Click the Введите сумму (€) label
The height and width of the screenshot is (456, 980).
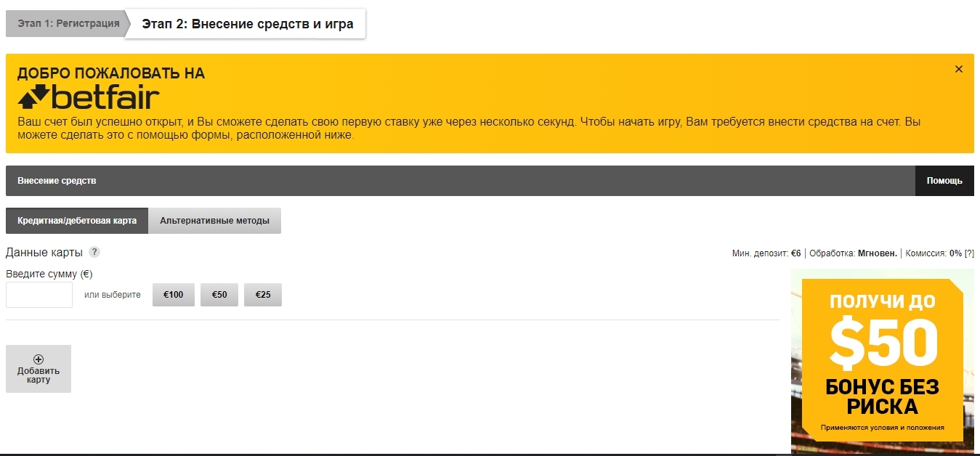tap(49, 274)
